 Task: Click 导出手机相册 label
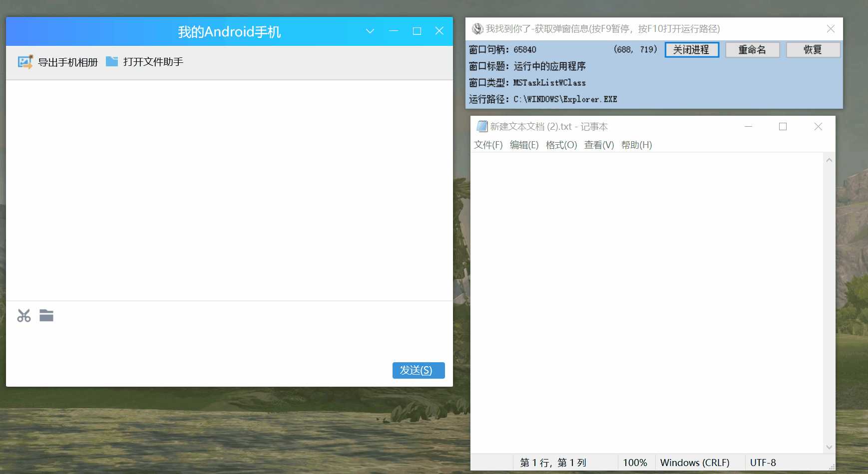(x=68, y=62)
